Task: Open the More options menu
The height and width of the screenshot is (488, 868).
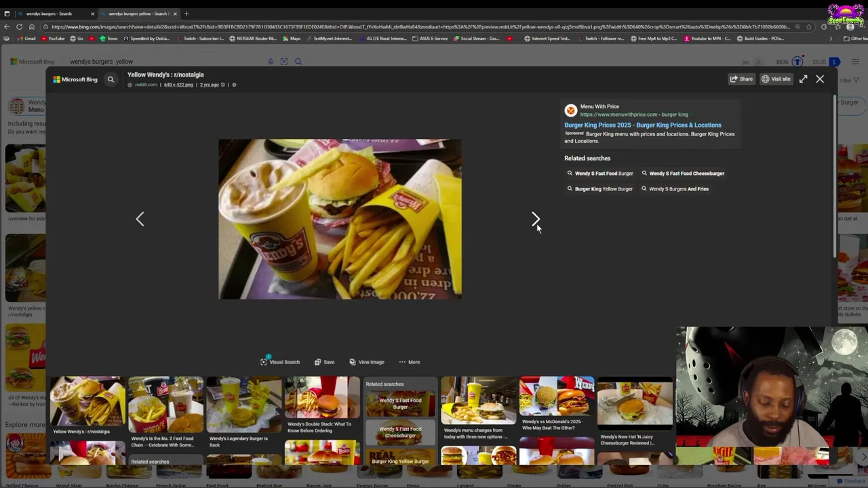Action: pos(410,362)
